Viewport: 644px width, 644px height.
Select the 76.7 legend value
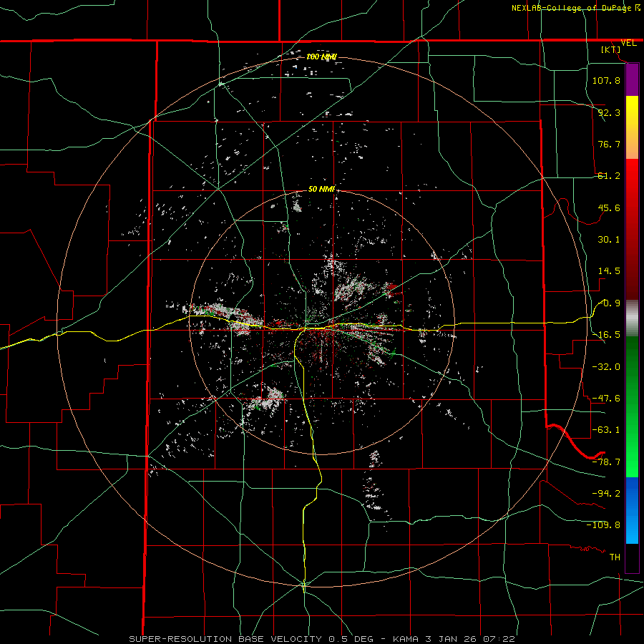click(x=609, y=144)
